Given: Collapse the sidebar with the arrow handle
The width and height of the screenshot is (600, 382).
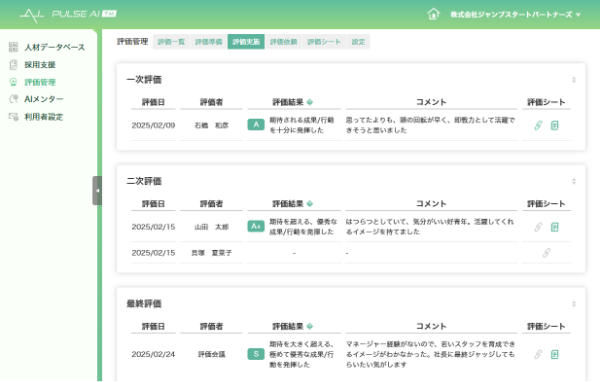Looking at the screenshot, I should (x=97, y=190).
